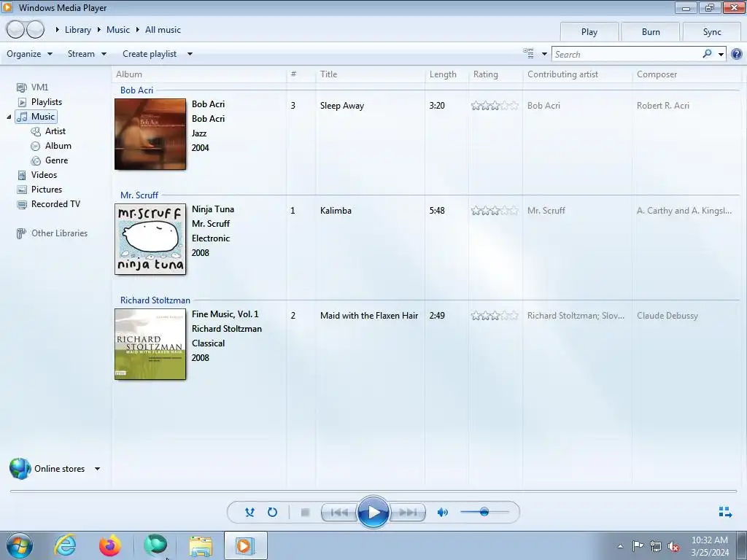The image size is (747, 560).
Task: Open breadcrumb arrow before Music
Action: pos(99,29)
